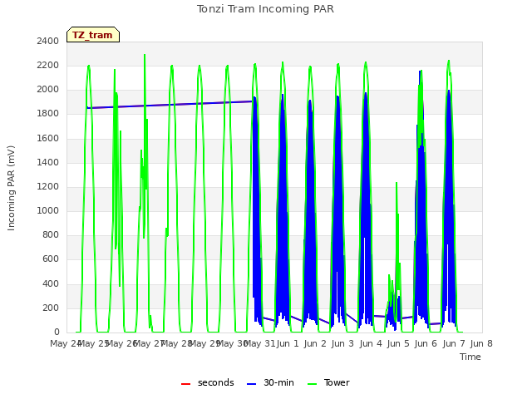Click the 1400 y-axis tick label

pos(48,162)
